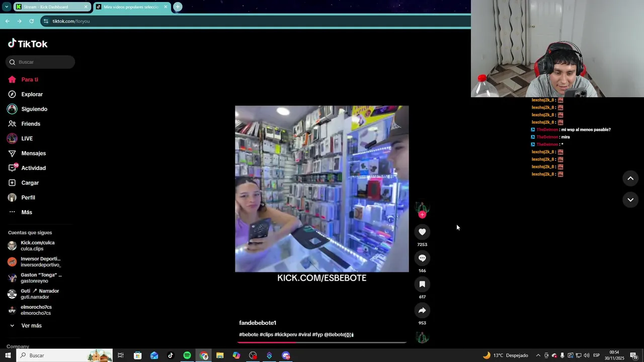Screen dimensions: 644x362
Task: Open the Friends page
Action: click(x=24, y=124)
